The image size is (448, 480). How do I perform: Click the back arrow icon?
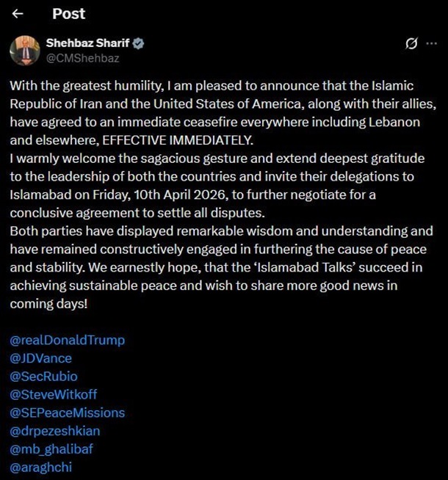[x=18, y=14]
